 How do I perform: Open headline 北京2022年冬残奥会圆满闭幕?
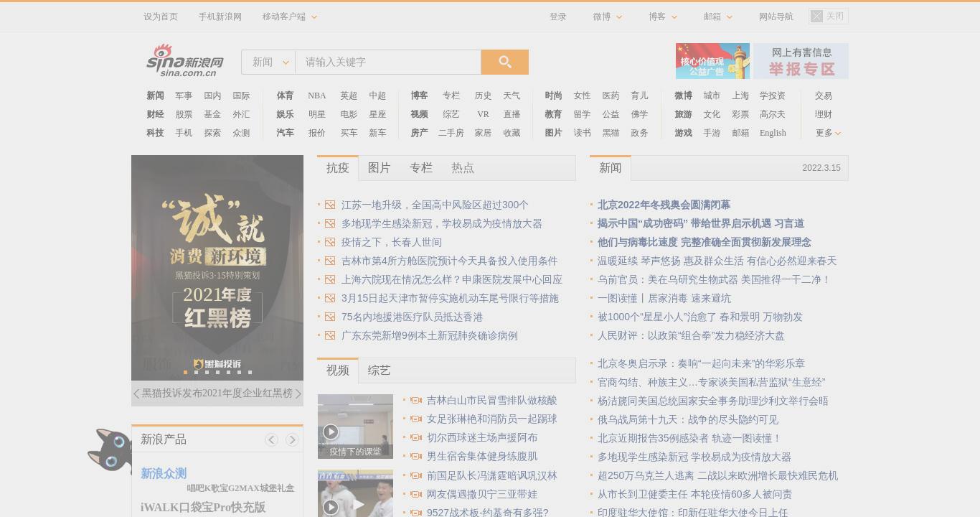(x=664, y=205)
